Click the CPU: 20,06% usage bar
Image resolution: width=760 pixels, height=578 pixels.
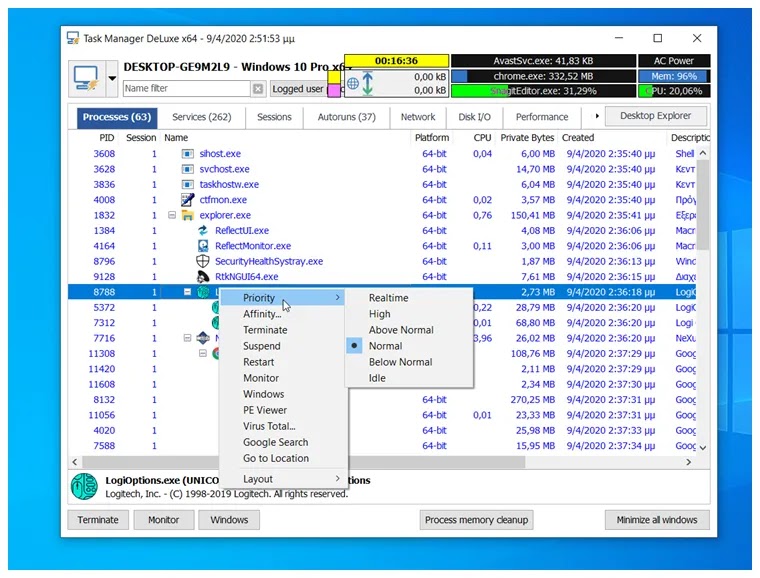(674, 91)
